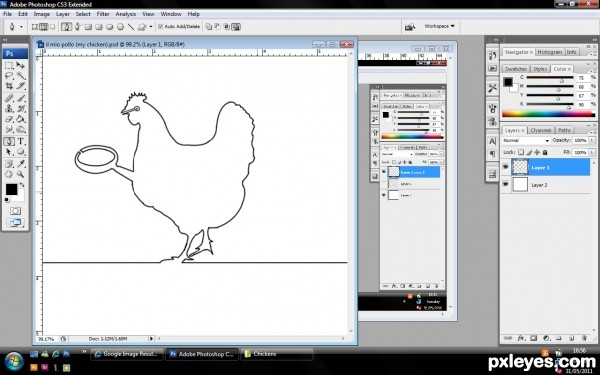Enable Paths mode in options bar

pos(44,27)
